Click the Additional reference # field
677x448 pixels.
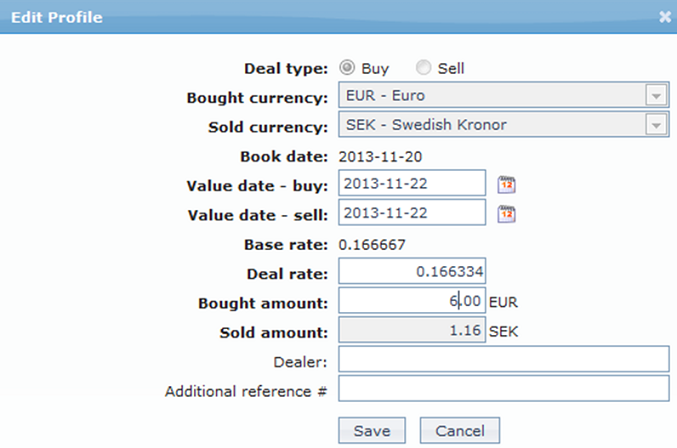point(503,388)
